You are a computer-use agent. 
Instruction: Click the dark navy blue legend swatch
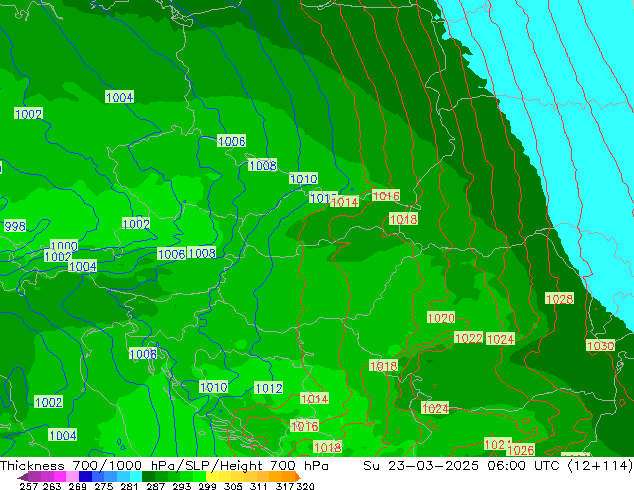[x=85, y=476]
